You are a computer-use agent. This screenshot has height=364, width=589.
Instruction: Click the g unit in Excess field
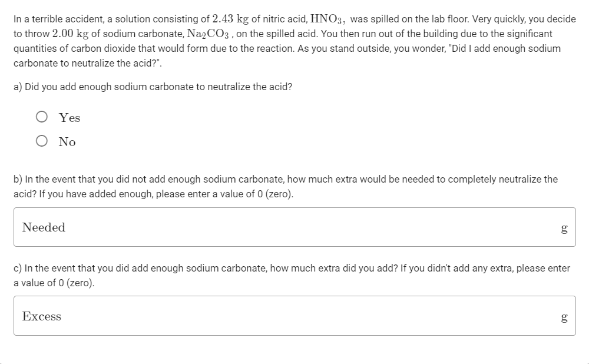click(564, 317)
